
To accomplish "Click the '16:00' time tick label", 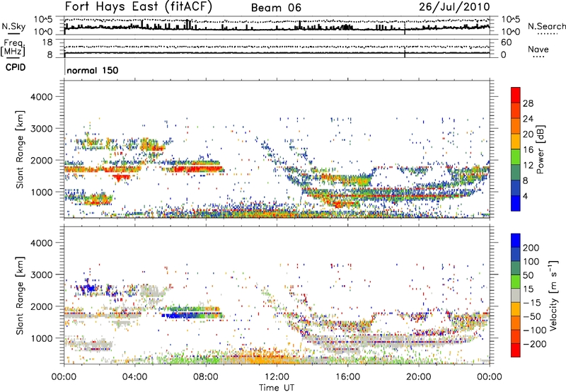I will 347,376.
